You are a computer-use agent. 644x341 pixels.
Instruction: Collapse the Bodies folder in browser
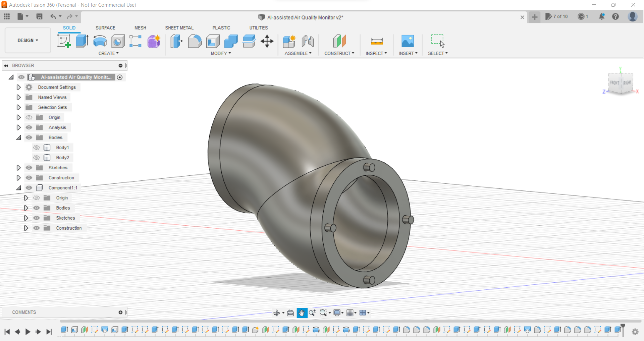pos(18,137)
